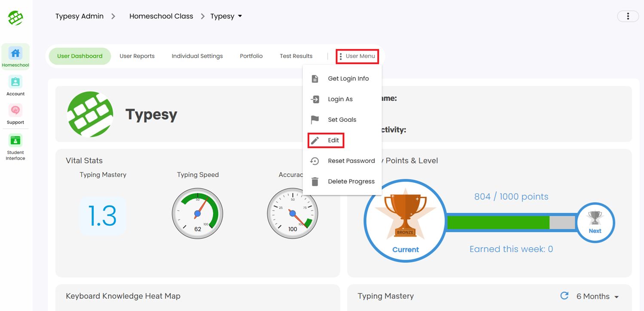View the Test Results tab
This screenshot has height=311, width=644.
(x=296, y=56)
